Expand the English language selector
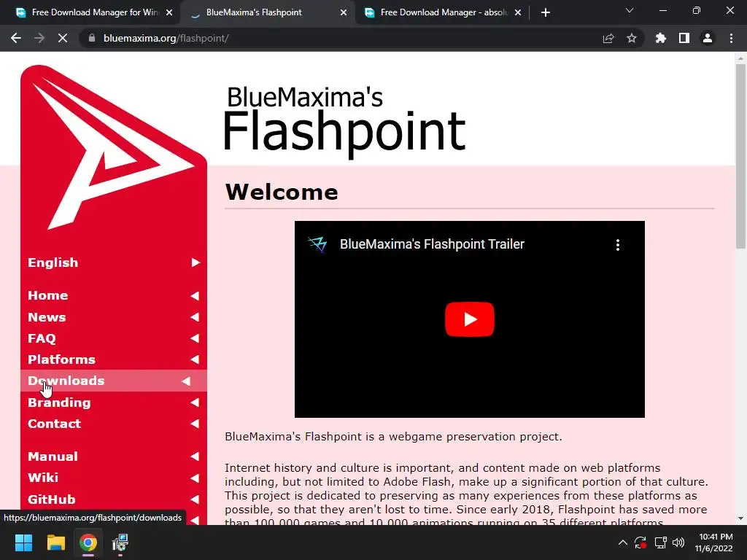 click(113, 262)
